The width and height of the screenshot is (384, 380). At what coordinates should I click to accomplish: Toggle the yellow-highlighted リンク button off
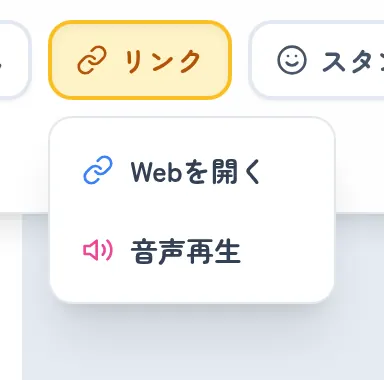pyautogui.click(x=140, y=60)
